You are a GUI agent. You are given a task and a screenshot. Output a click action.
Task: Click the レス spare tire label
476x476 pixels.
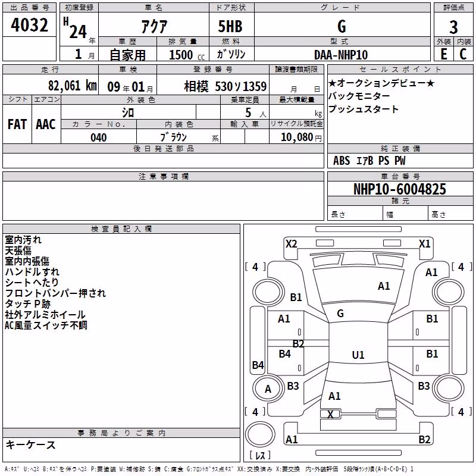click(260, 455)
